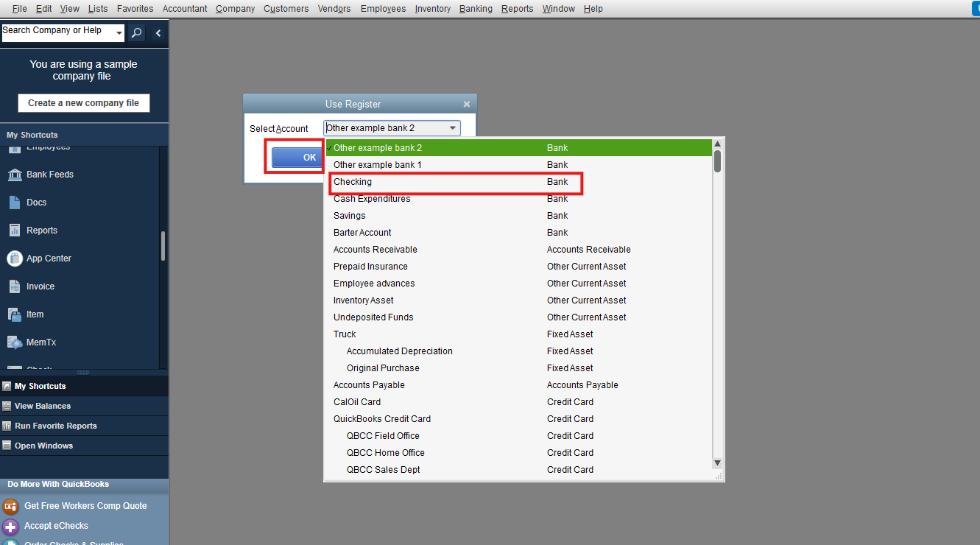Open Run Favorite Reports section
Screen dimensions: 980x545
point(56,426)
